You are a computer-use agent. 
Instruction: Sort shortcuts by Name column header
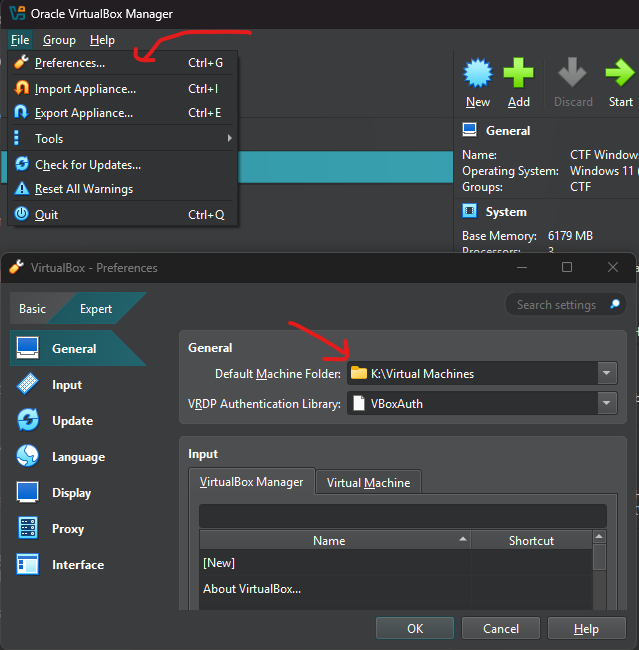point(335,541)
